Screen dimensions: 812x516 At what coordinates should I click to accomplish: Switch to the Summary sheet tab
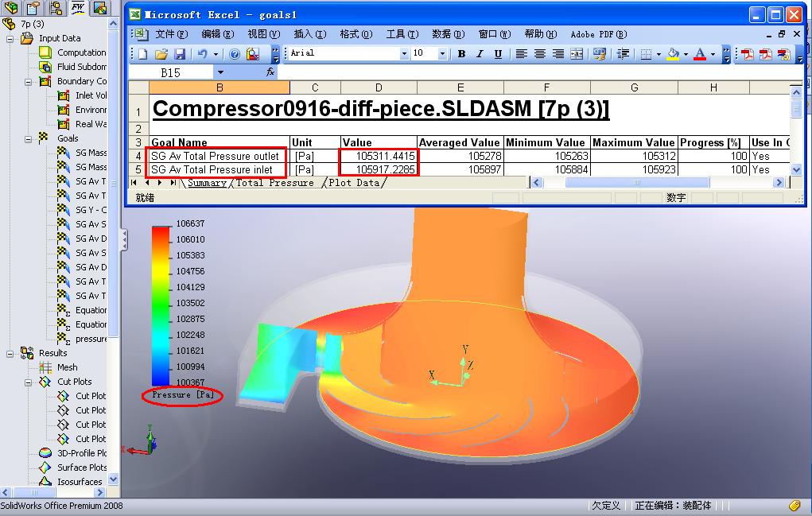207,183
